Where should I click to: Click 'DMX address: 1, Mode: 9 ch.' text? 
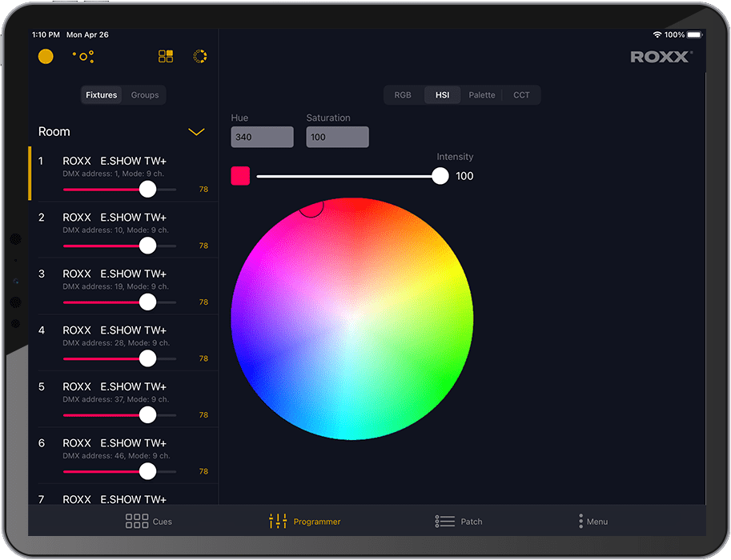coord(113,174)
